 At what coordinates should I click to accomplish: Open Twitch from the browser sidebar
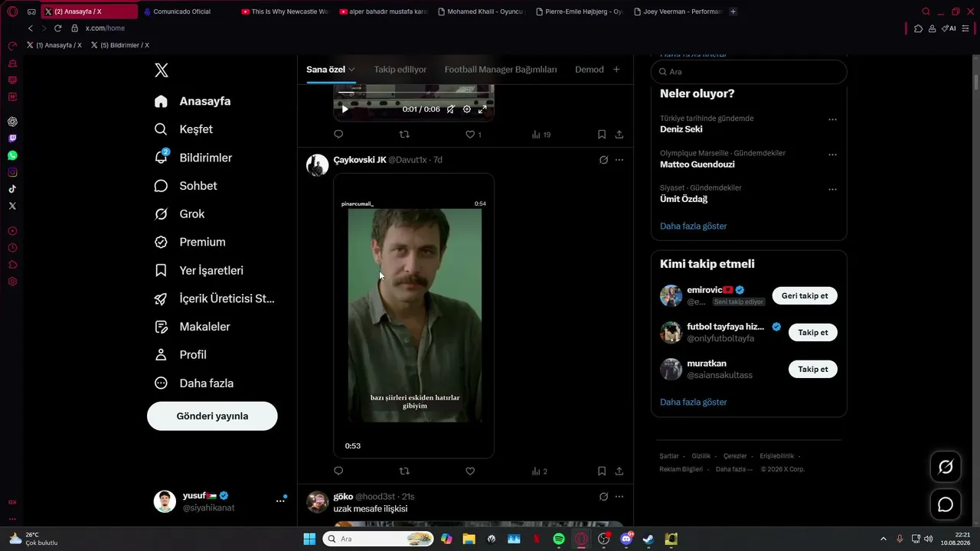point(12,139)
